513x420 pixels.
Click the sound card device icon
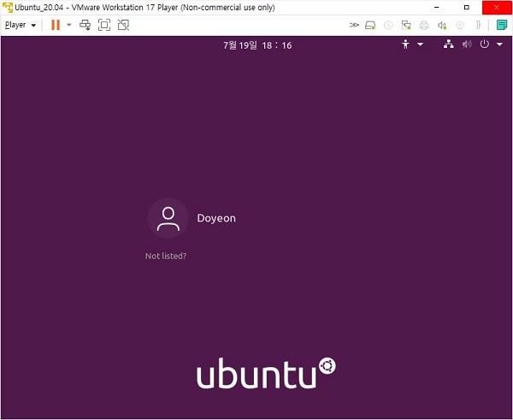pos(442,25)
